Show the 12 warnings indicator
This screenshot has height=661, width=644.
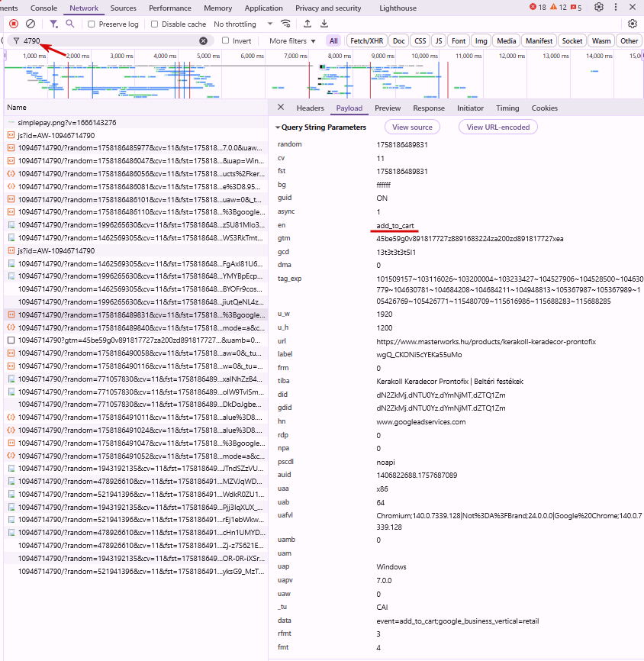559,7
